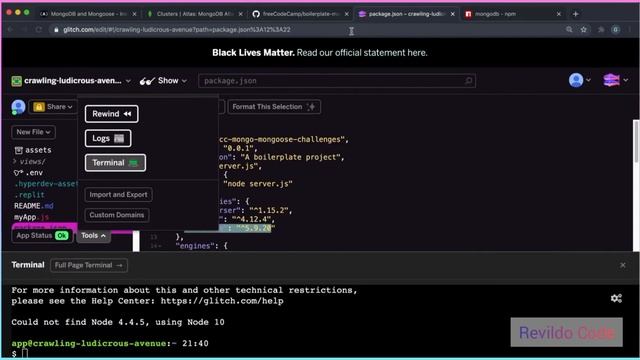Open myApp.js file
The width and height of the screenshot is (640, 360).
point(31,217)
